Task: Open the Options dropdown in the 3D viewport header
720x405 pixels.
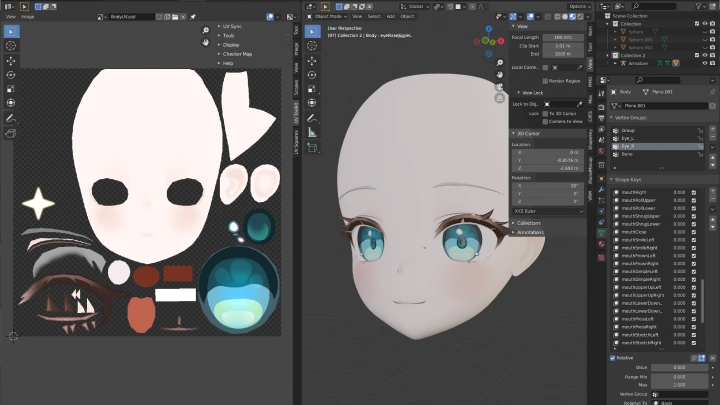Action: (579, 6)
